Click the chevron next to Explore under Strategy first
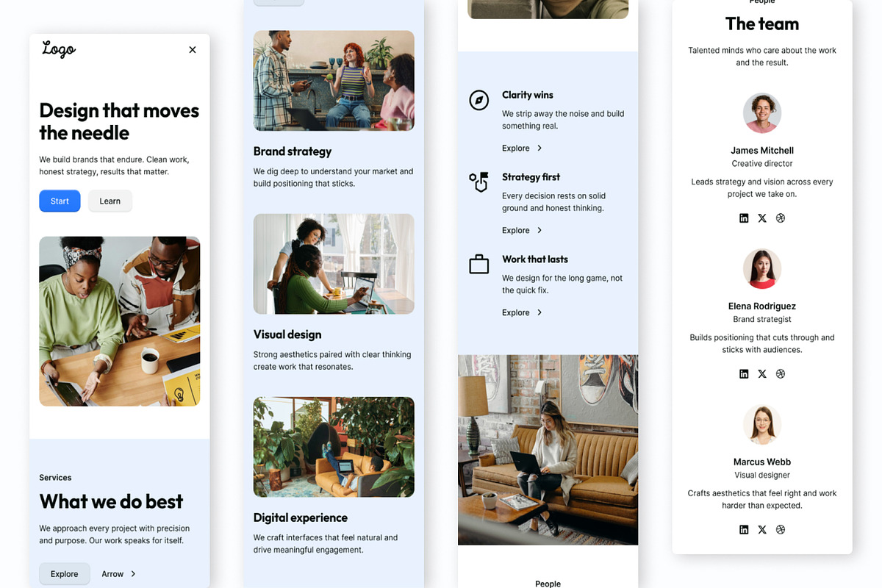The height and width of the screenshot is (588, 882). click(539, 231)
